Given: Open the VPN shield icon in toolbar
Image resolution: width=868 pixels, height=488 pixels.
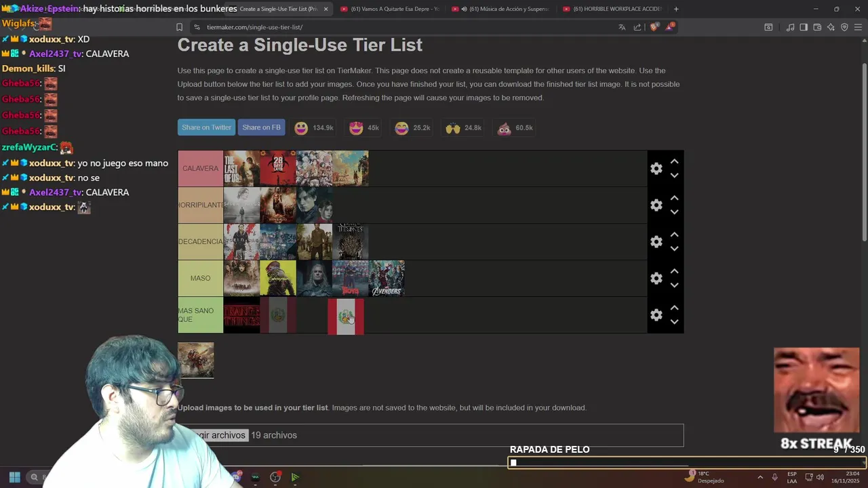Looking at the screenshot, I should coord(844,27).
